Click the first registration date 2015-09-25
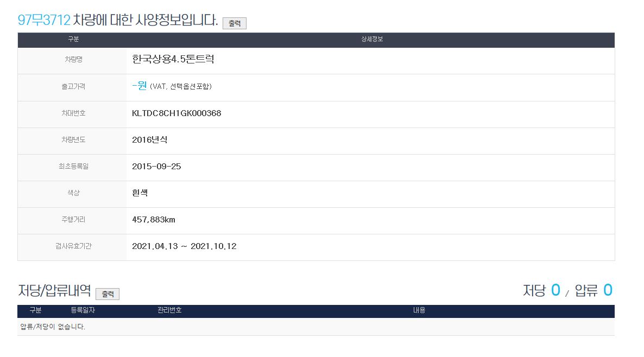644x357 pixels. [156, 167]
